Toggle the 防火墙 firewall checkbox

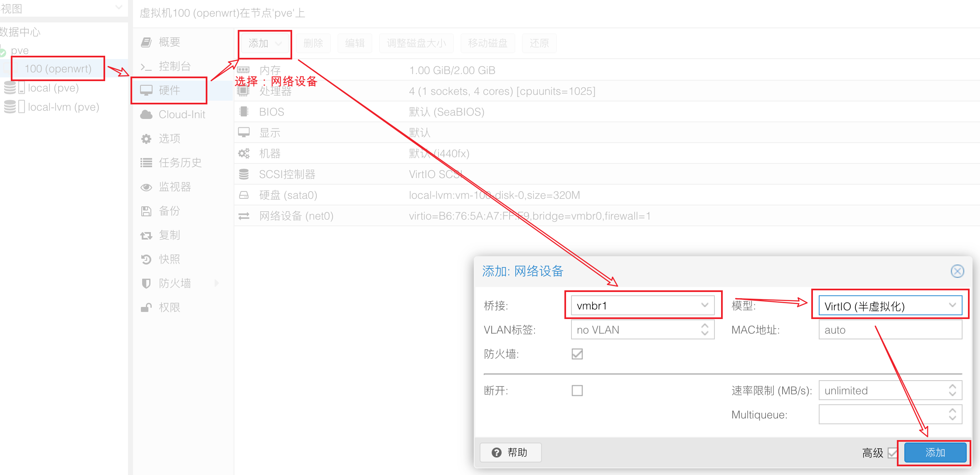point(577,354)
